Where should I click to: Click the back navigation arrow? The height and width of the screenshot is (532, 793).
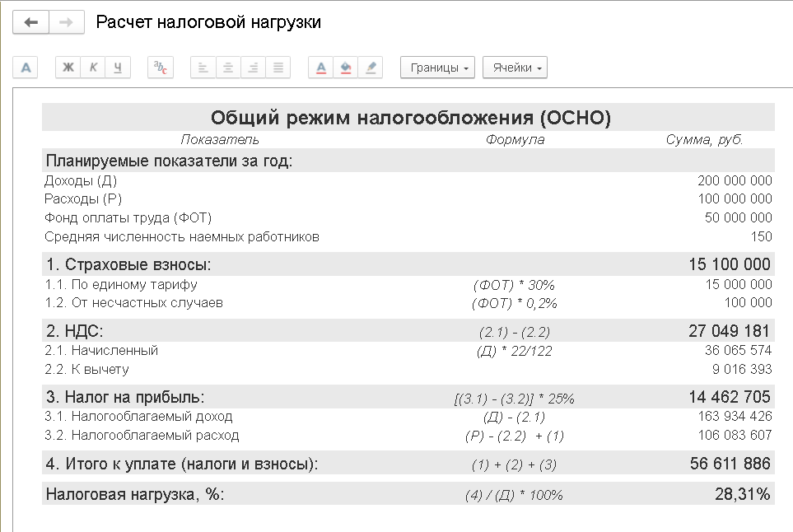[x=31, y=22]
